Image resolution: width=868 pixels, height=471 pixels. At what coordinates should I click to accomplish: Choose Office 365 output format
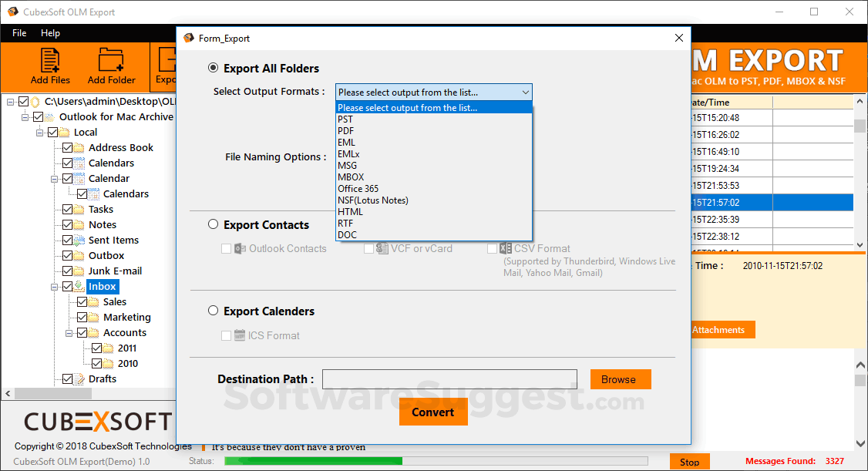tap(434, 189)
